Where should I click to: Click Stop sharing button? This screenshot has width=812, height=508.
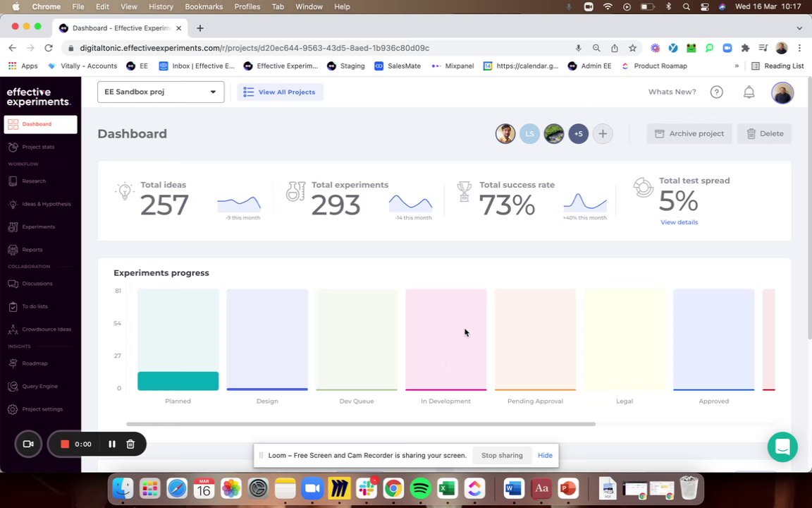click(x=502, y=456)
